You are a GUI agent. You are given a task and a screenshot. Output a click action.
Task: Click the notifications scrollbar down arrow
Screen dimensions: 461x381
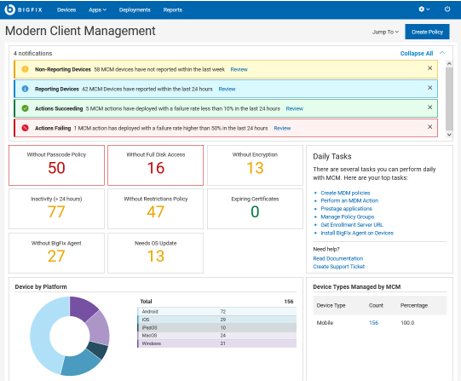point(449,135)
